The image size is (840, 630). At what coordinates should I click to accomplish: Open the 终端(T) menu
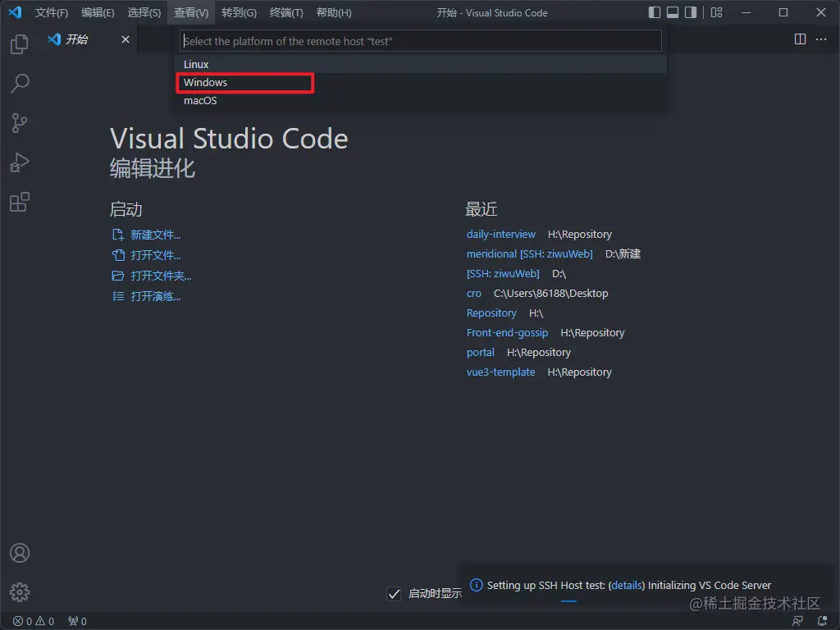(286, 13)
